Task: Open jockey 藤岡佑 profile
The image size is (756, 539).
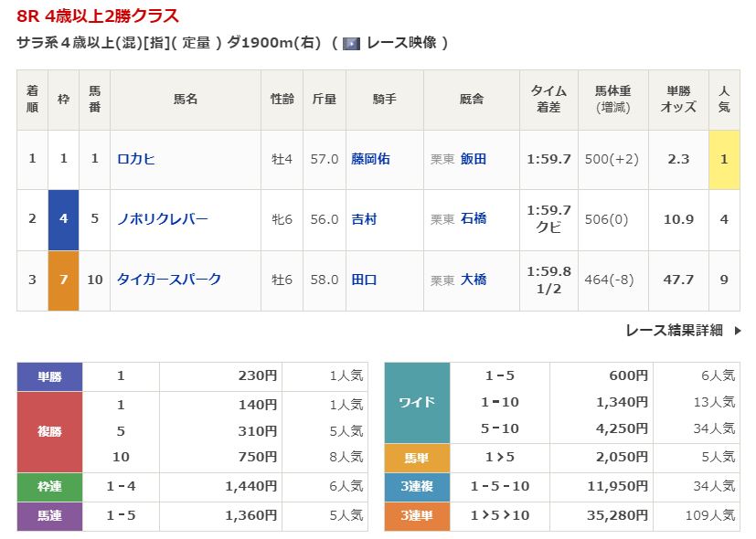Action: (x=370, y=159)
